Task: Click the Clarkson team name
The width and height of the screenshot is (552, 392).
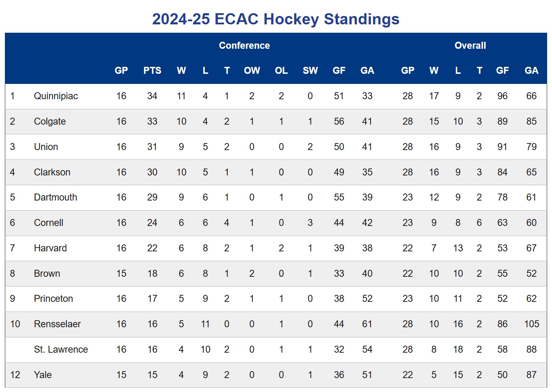Action: click(52, 172)
